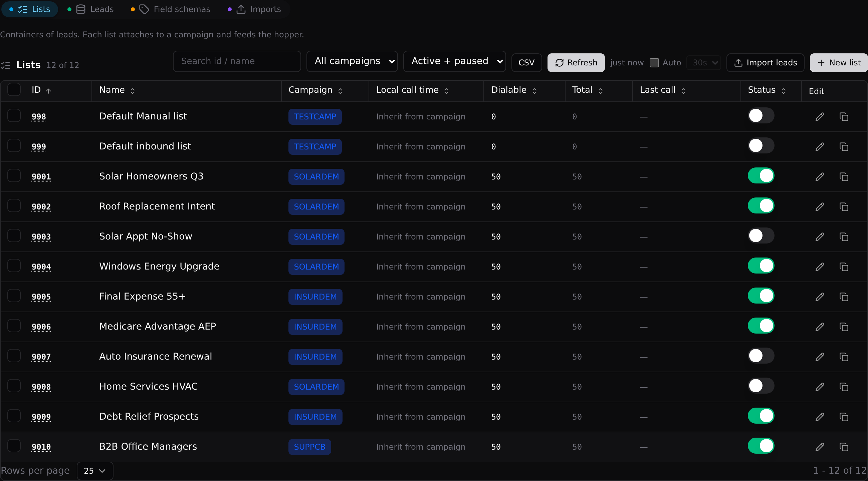Edit Solar Homeowners Q3 list
This screenshot has height=481, width=868.
coord(820,177)
